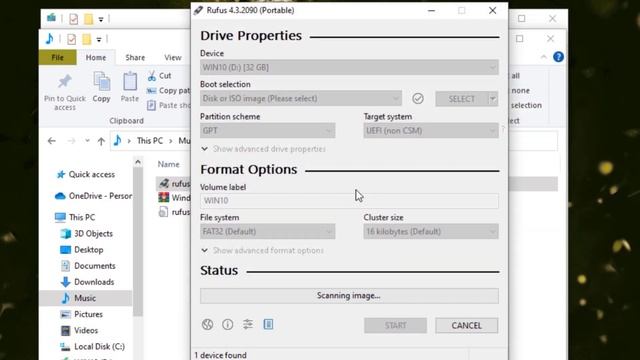
Task: Open the SELECT button dropdown arrow
Action: pos(493,99)
